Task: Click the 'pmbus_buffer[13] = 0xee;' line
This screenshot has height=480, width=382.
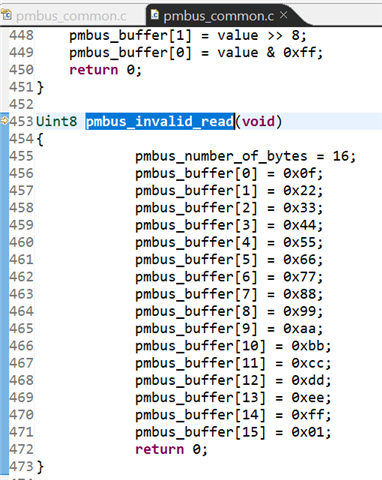Action: 233,398
